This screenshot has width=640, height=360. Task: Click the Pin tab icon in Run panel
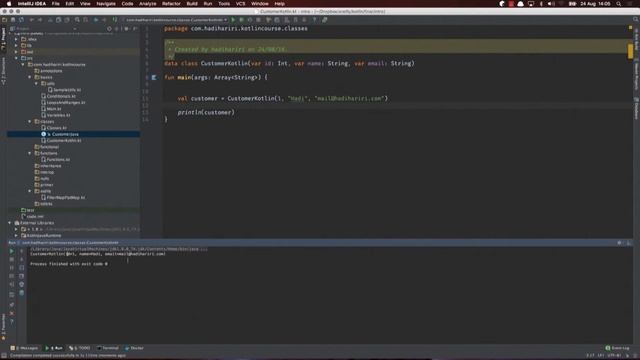(x=11, y=304)
